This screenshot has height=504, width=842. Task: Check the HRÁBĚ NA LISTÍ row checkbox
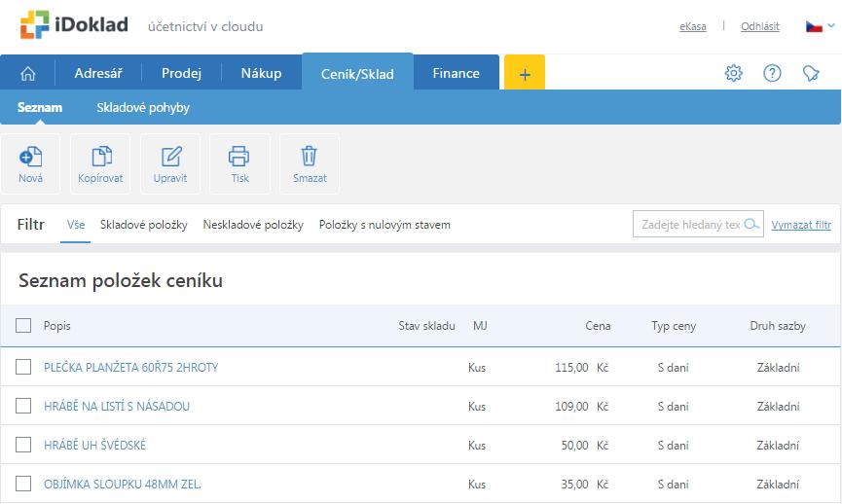[x=23, y=406]
